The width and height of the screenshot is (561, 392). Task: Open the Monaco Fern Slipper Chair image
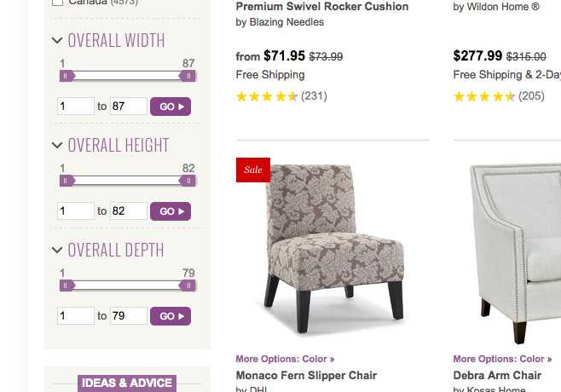pyautogui.click(x=332, y=245)
